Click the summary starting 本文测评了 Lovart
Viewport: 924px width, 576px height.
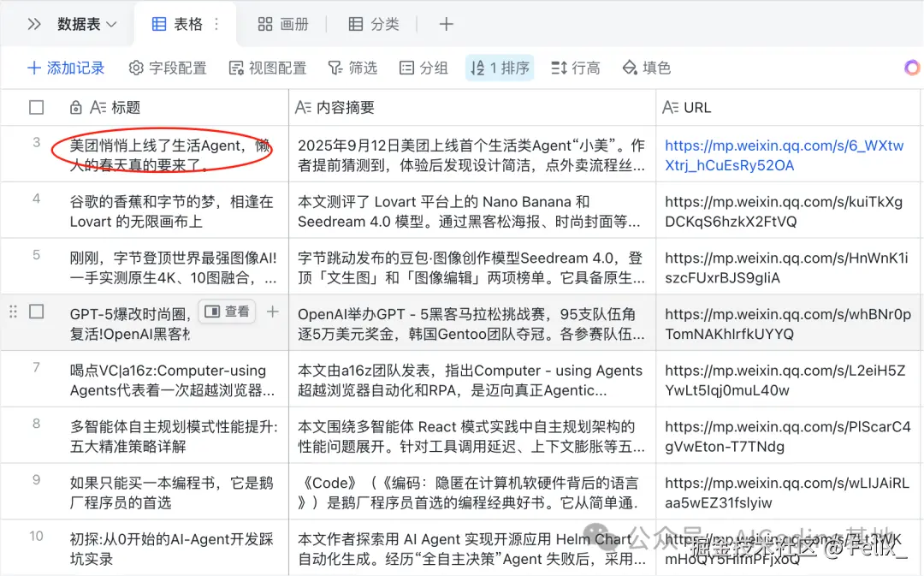pyautogui.click(x=471, y=211)
